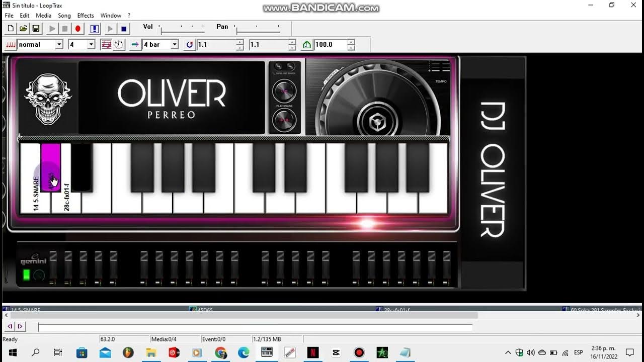Open a file using the folder icon
Viewport: 644px width, 362px height.
click(x=23, y=29)
